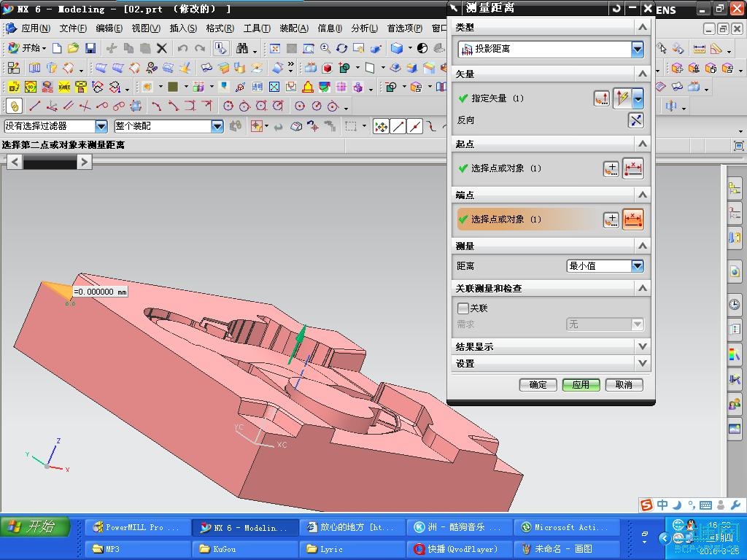Click the blue shaded cube render icon
The image size is (747, 560).
click(x=396, y=48)
